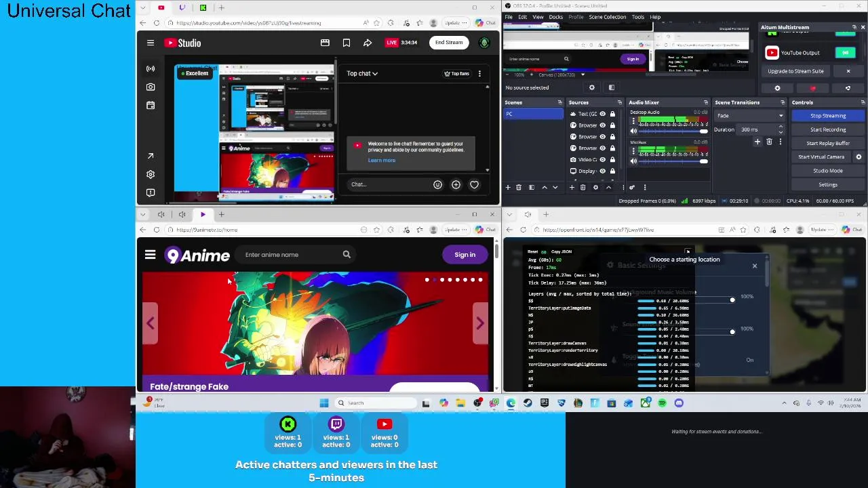868x488 pixels.
Task: Open OBS Edit menu
Action: 523,17
